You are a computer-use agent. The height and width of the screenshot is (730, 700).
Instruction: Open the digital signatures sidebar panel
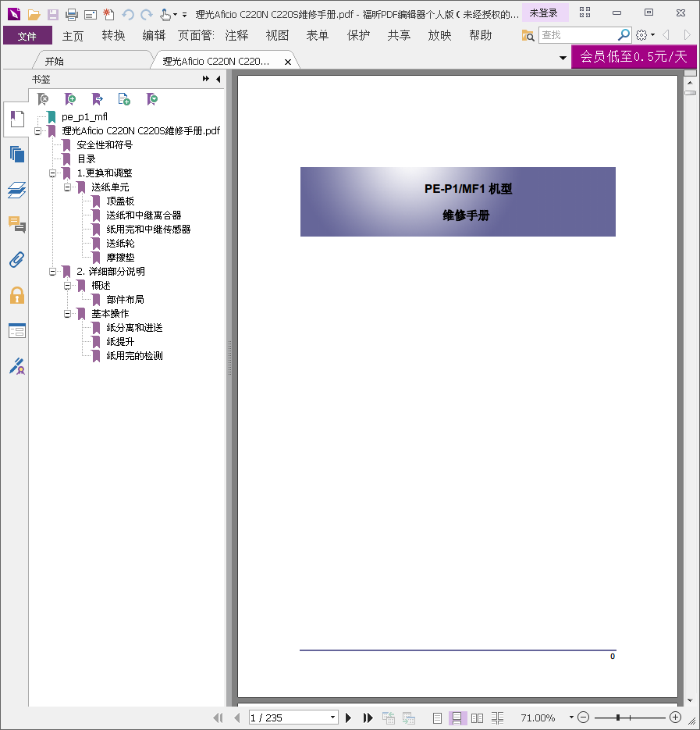[17, 366]
